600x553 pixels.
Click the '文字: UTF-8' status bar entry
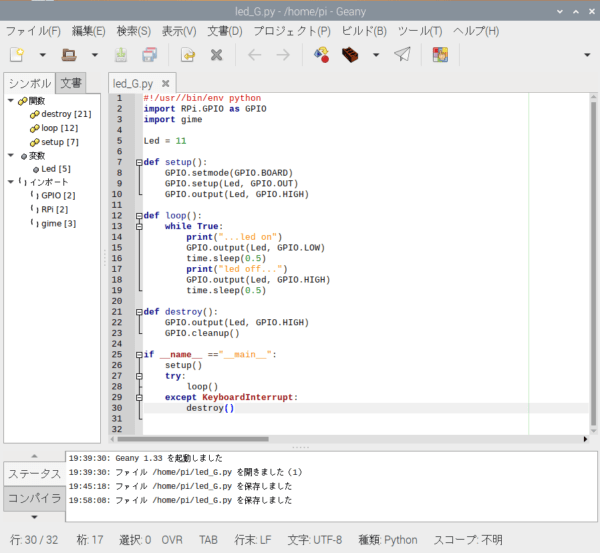coord(315,540)
